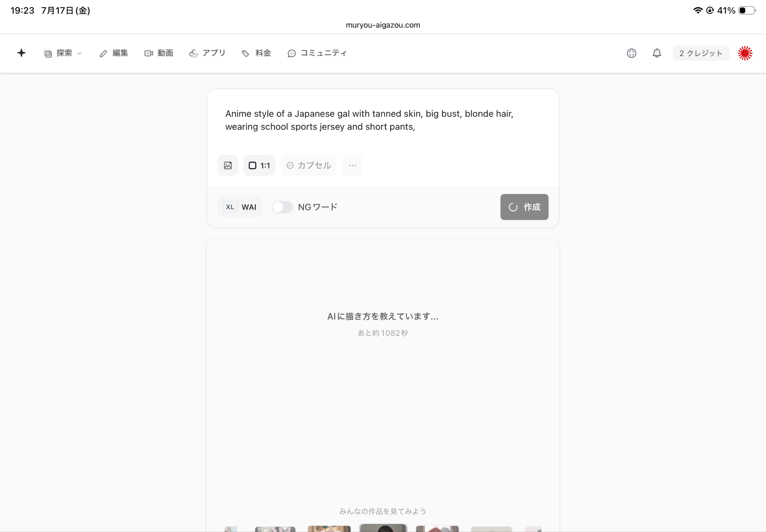Image resolution: width=766 pixels, height=532 pixels.
Task: Open the コミュニティ menu item
Action: click(317, 53)
